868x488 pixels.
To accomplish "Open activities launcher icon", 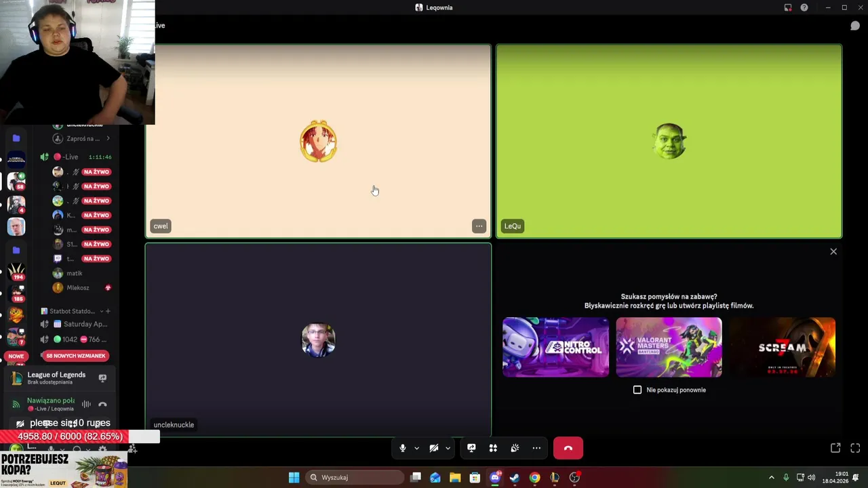I will click(493, 448).
